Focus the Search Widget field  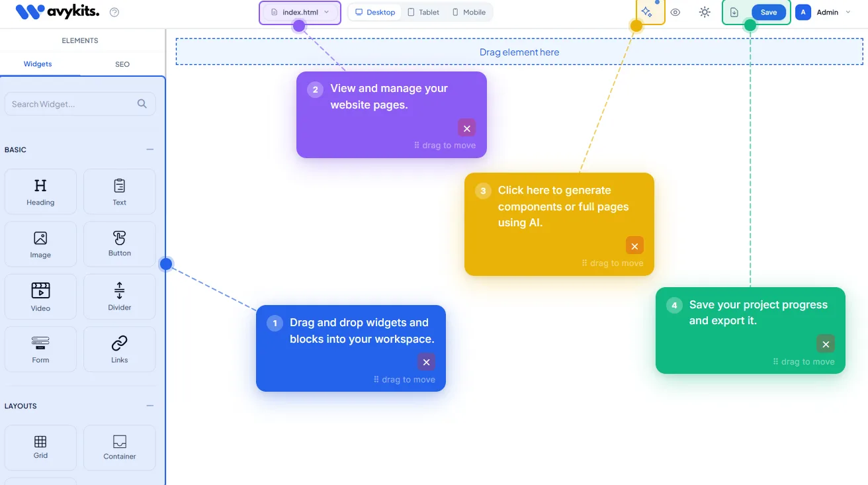tap(80, 104)
